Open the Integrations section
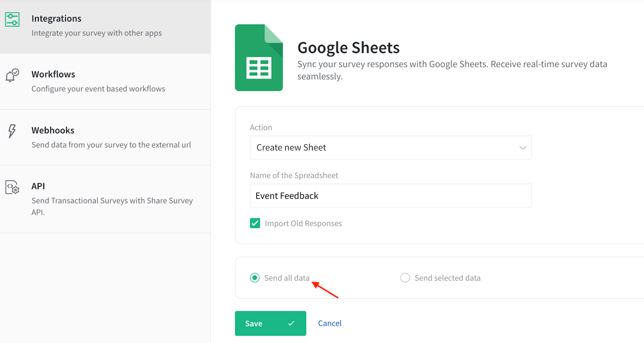 pos(105,27)
